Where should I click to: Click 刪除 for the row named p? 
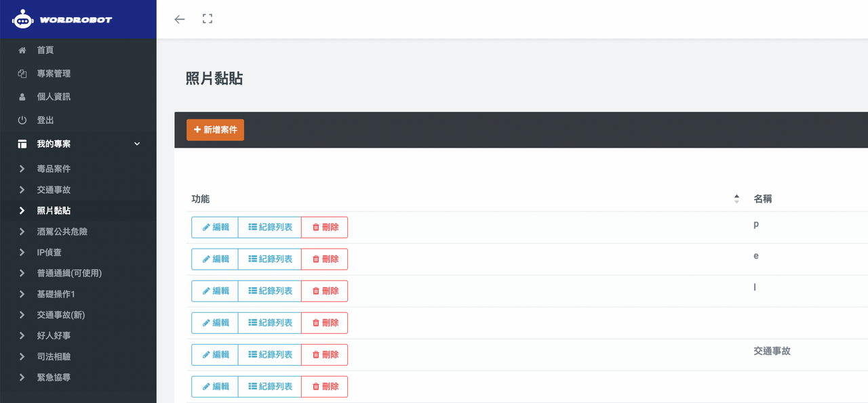(325, 228)
